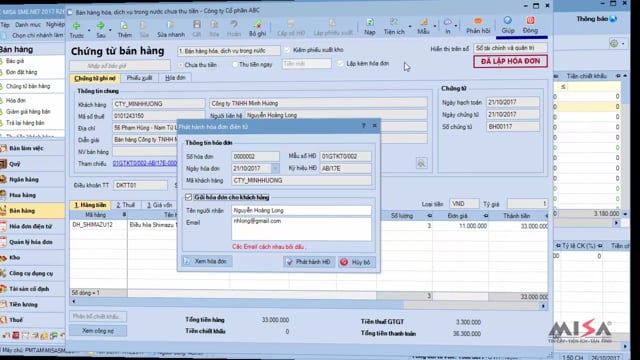Open the sales voucher type dropdown
640x360 pixels.
229,51
